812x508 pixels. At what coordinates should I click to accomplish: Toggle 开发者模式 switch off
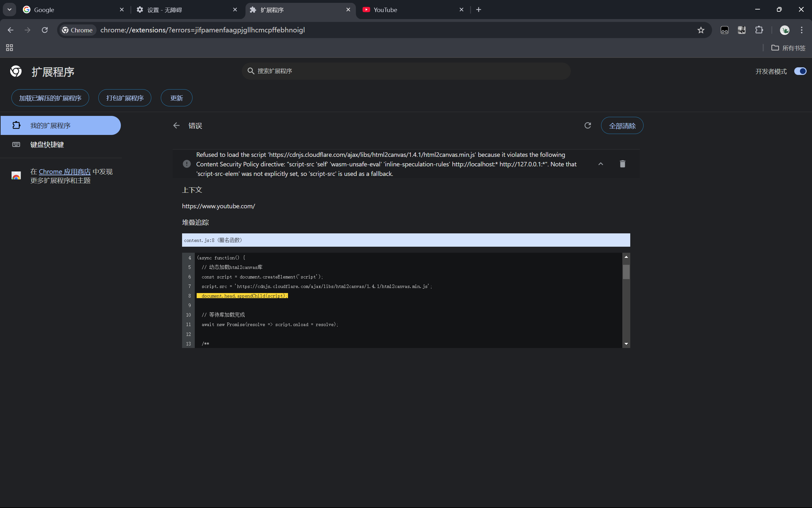pyautogui.click(x=800, y=71)
